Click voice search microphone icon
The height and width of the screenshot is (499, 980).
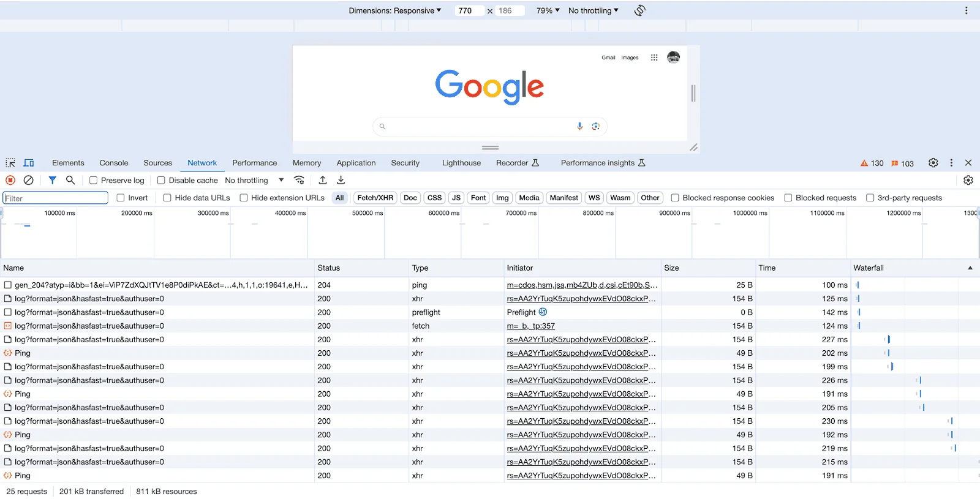tap(579, 126)
